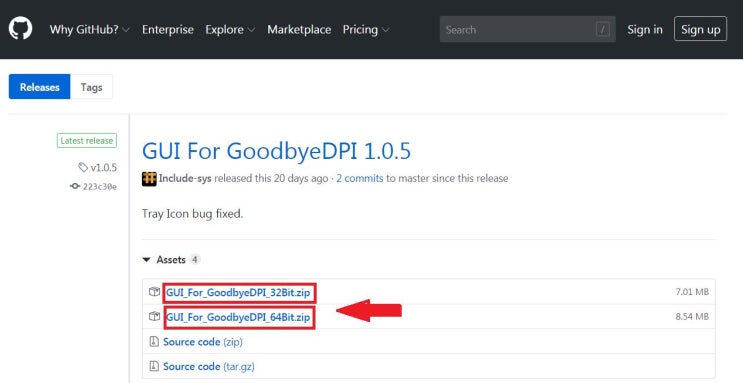Click the commit icon beside 223c30e
This screenshot has width=743, height=383.
(x=75, y=186)
